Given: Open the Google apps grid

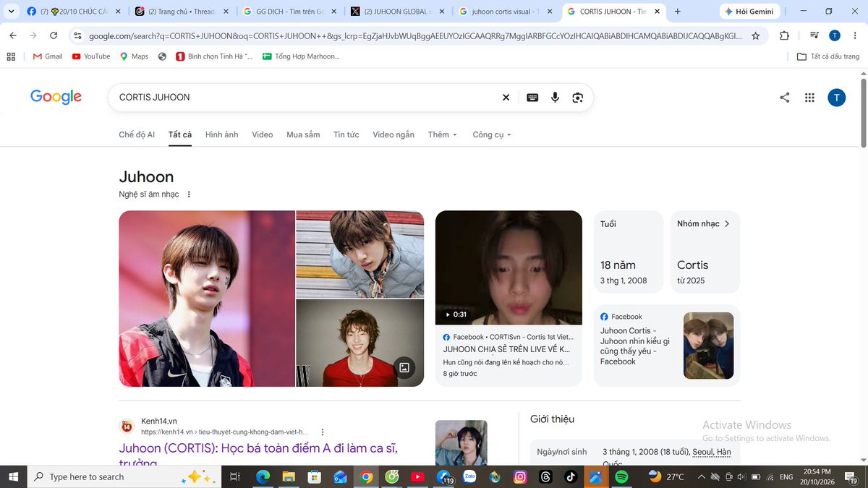Looking at the screenshot, I should click(809, 98).
